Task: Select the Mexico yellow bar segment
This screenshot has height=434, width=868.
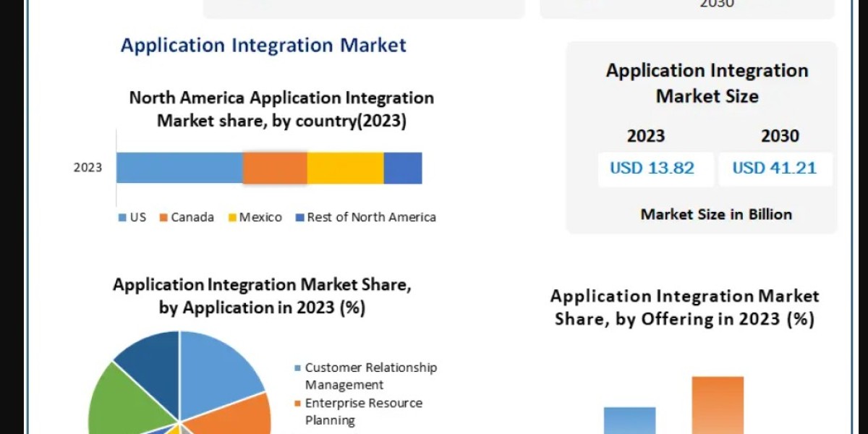Action: coord(345,168)
